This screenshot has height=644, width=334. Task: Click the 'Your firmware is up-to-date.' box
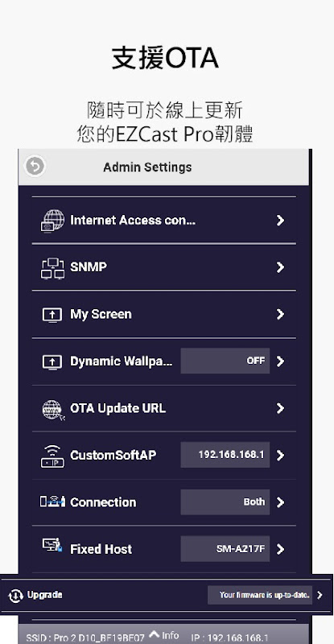(x=260, y=595)
